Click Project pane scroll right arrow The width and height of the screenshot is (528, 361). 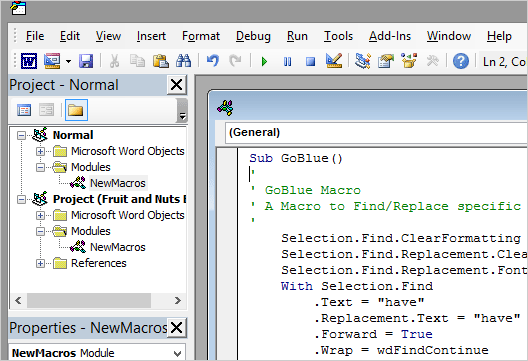(177, 300)
